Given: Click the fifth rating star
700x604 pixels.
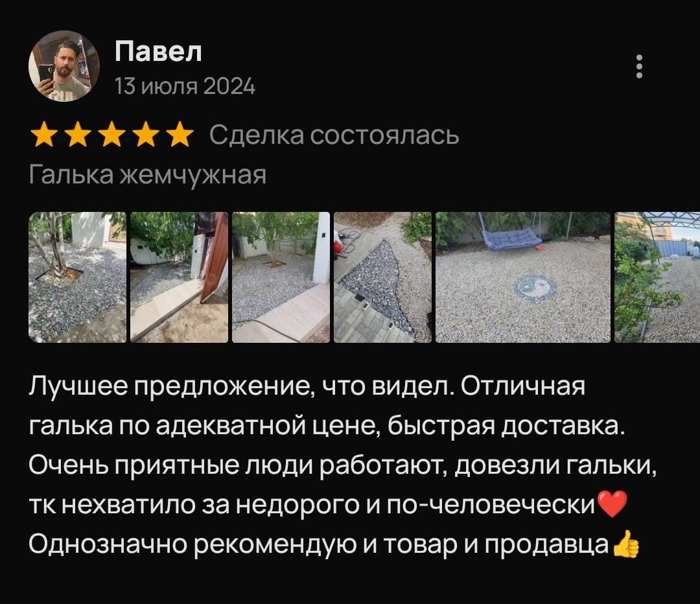Looking at the screenshot, I should point(180,135).
